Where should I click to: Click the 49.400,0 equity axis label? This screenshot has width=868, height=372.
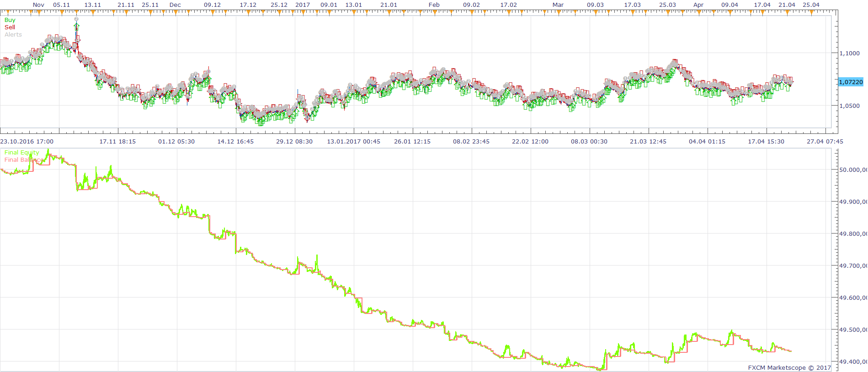tap(853, 362)
